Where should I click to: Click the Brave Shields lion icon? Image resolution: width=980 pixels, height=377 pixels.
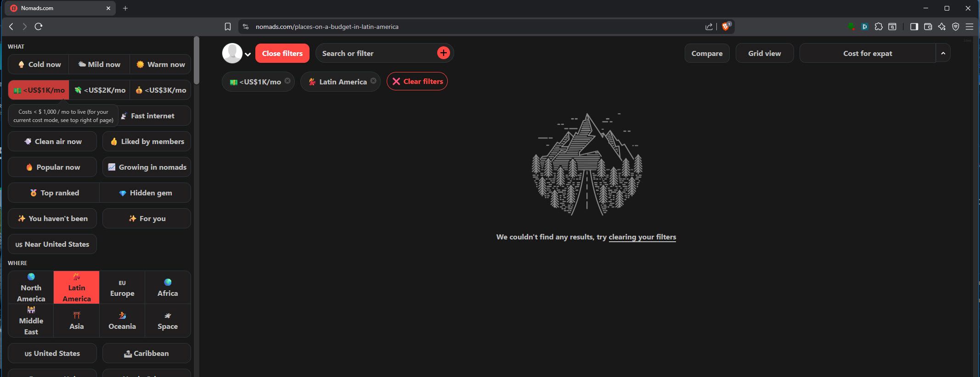[x=726, y=27]
